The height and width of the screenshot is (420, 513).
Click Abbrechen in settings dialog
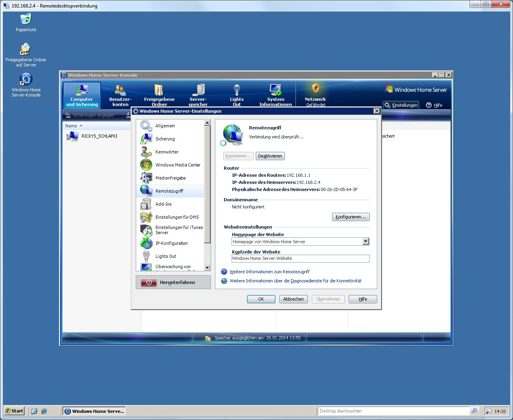click(x=294, y=299)
